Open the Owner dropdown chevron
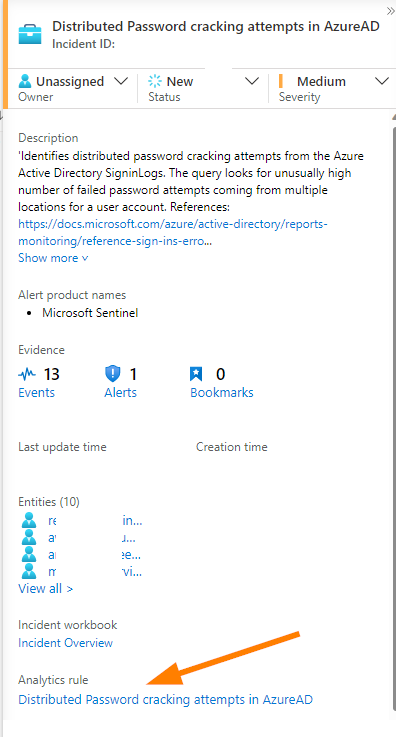Screen dimensions: 396x737 click(x=121, y=81)
